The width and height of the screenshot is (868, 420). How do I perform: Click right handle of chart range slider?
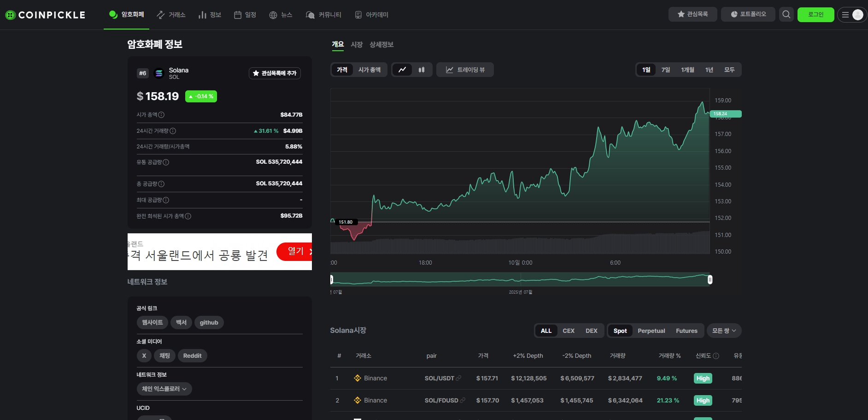(710, 279)
